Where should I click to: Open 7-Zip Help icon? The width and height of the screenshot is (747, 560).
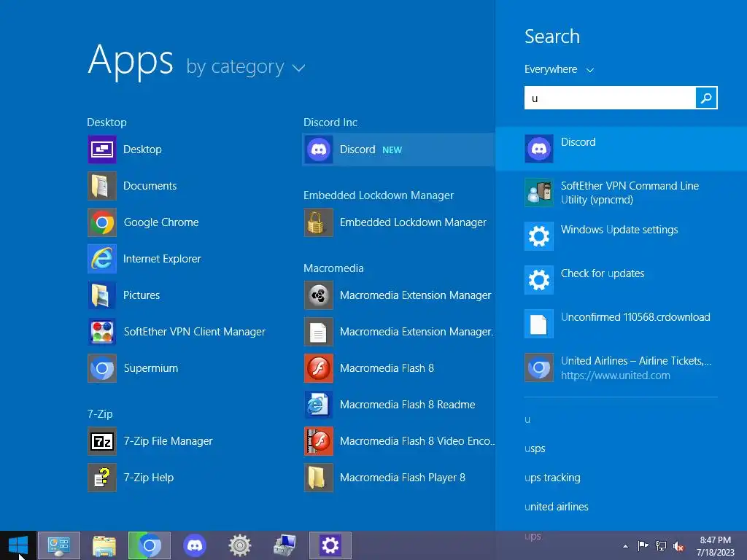click(102, 477)
